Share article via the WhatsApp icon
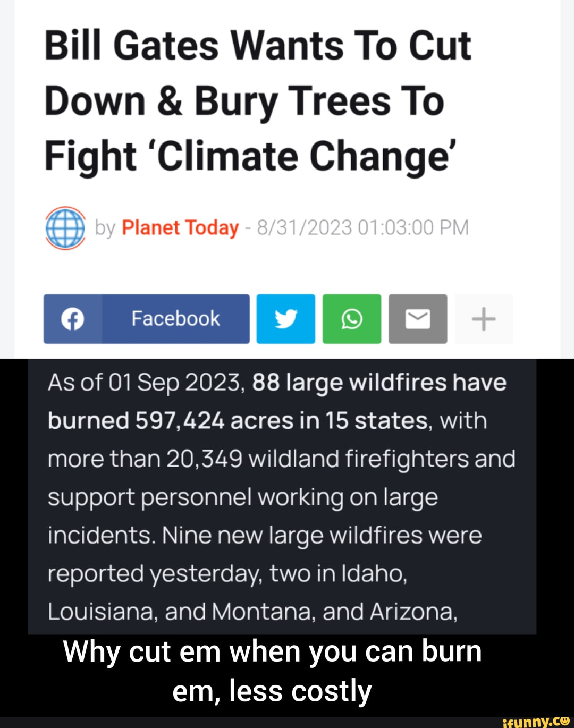Screen dimensions: 574x728 [x=352, y=319]
